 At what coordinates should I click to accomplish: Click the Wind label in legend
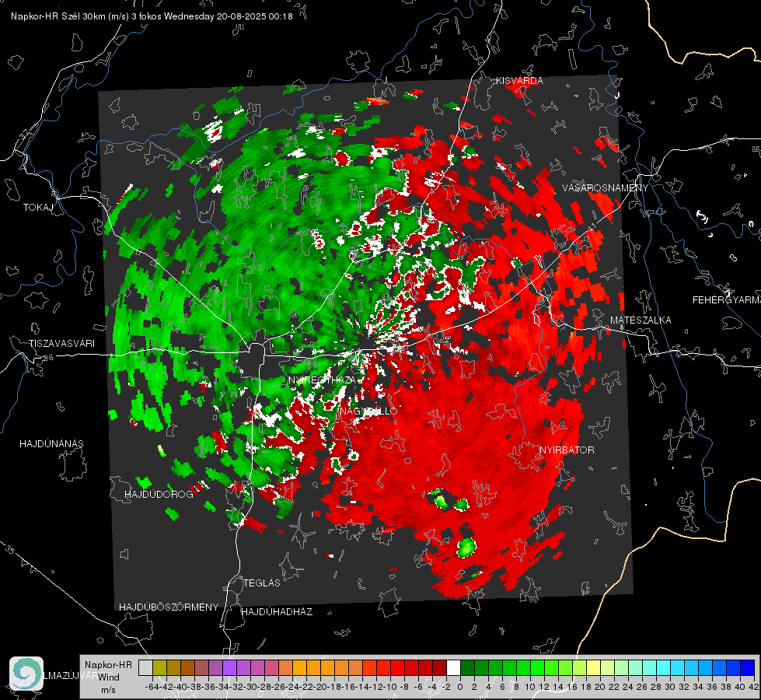[x=109, y=677]
